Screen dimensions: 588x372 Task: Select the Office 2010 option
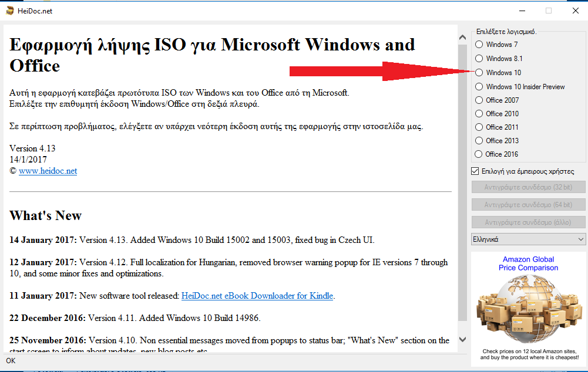479,114
